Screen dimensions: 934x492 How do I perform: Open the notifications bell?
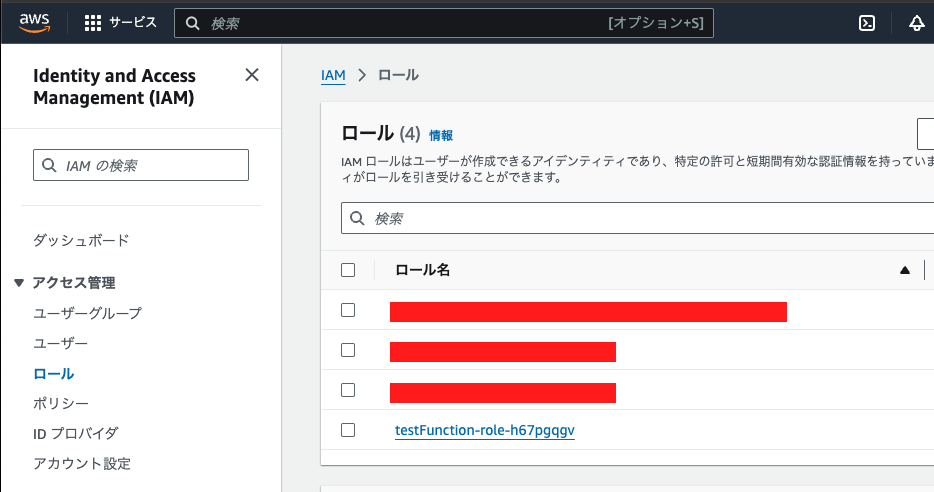(916, 23)
